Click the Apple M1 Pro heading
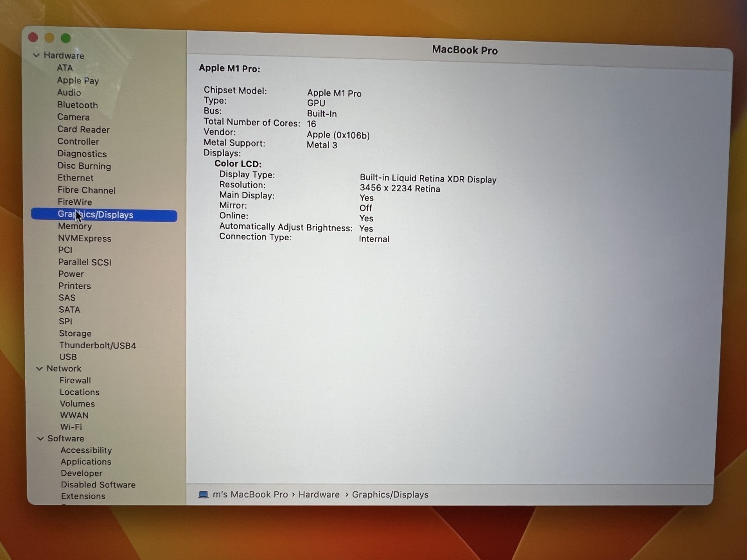 [x=230, y=69]
